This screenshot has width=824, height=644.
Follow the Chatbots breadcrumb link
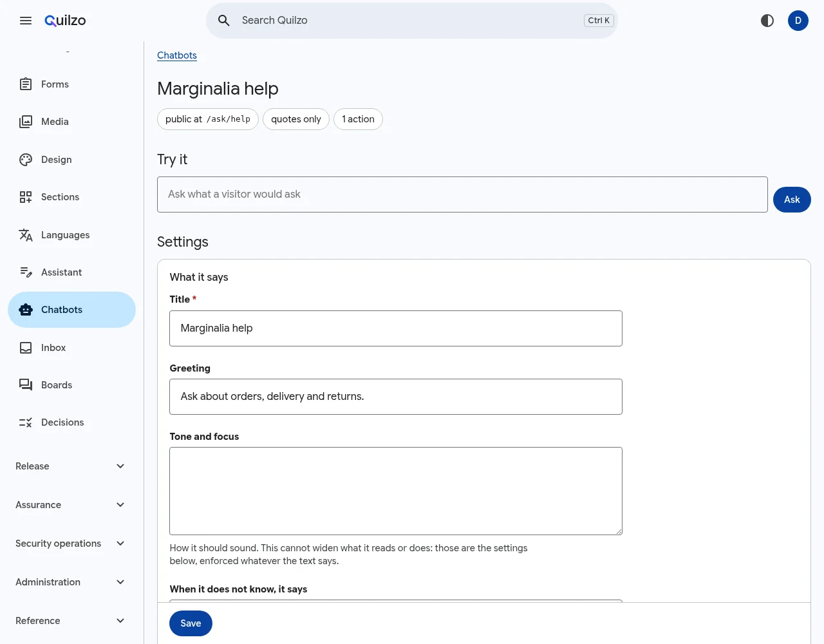coord(177,55)
